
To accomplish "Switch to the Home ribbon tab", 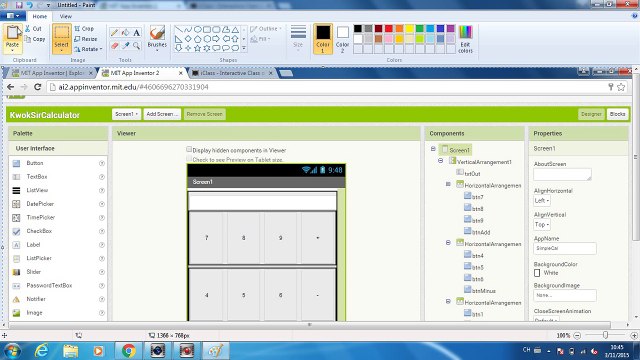I will tap(40, 16).
